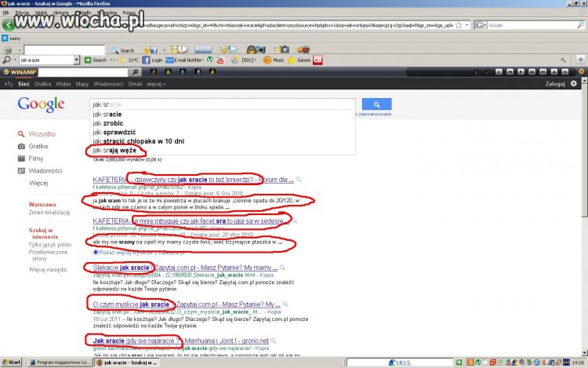The image size is (588, 368).
Task: Open Gmail from Google top bar
Action: pos(135,84)
